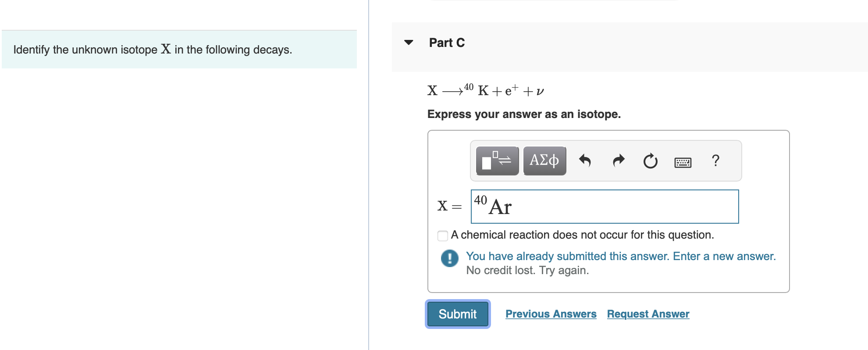
Task: Submit the isotope answer
Action: [x=457, y=314]
